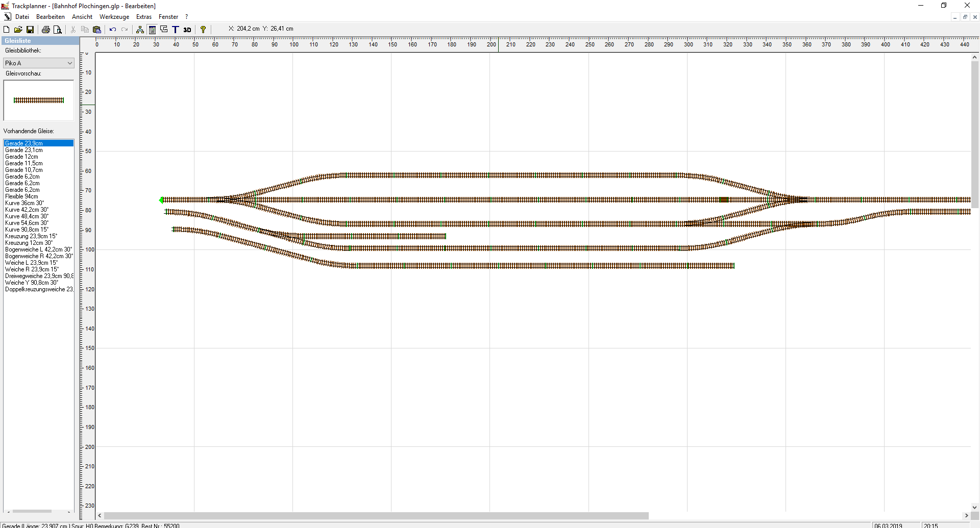Select Weiche Y 90,8cm 30°
This screenshot has height=528, width=980.
tap(39, 283)
